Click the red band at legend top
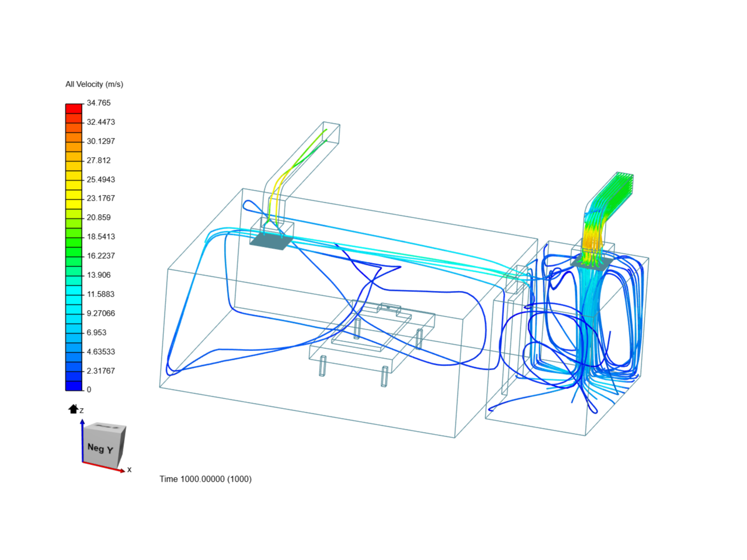This screenshot has height=560, width=747. [x=74, y=108]
